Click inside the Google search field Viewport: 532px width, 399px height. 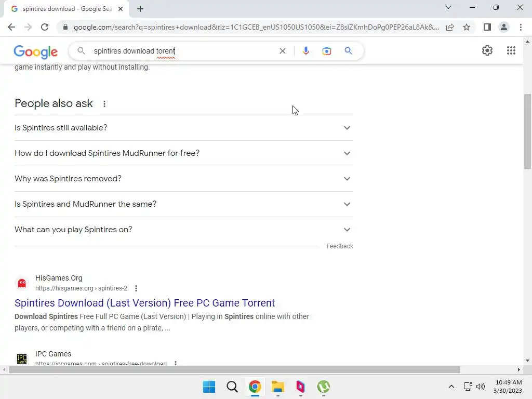coord(183,51)
